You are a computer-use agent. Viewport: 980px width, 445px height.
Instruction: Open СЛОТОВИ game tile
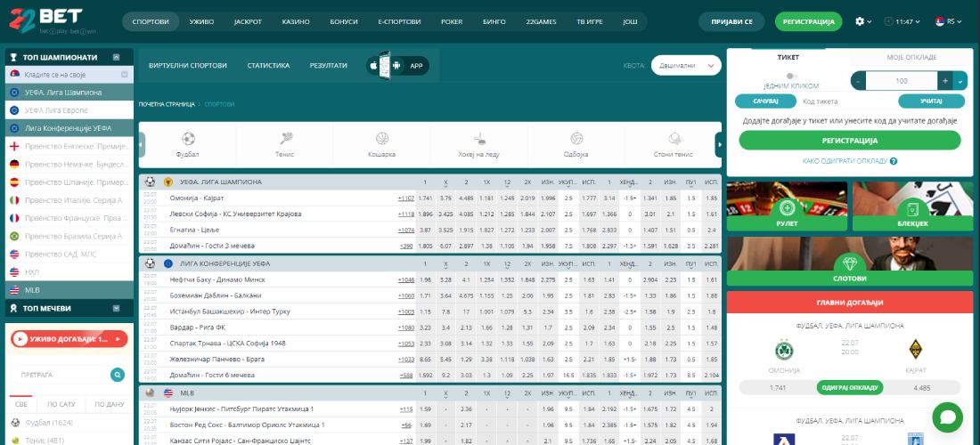(x=850, y=262)
